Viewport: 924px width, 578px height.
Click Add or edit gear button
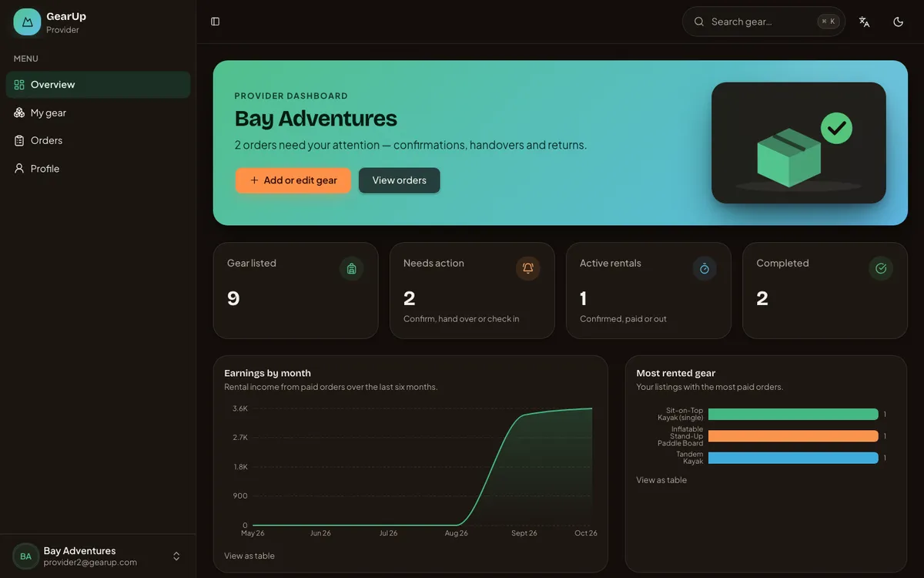click(x=293, y=180)
